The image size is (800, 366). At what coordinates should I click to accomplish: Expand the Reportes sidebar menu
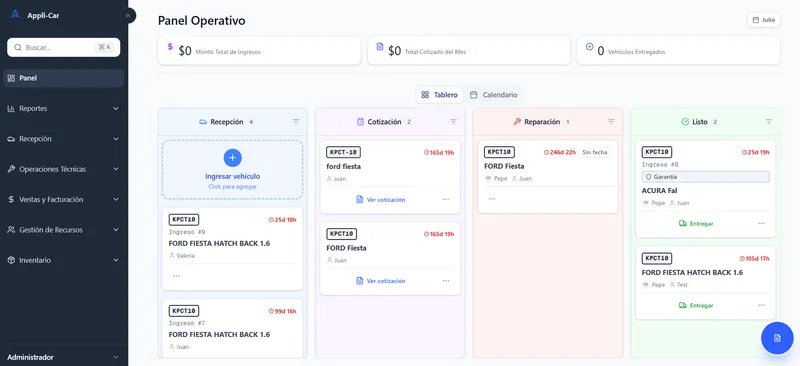point(64,109)
